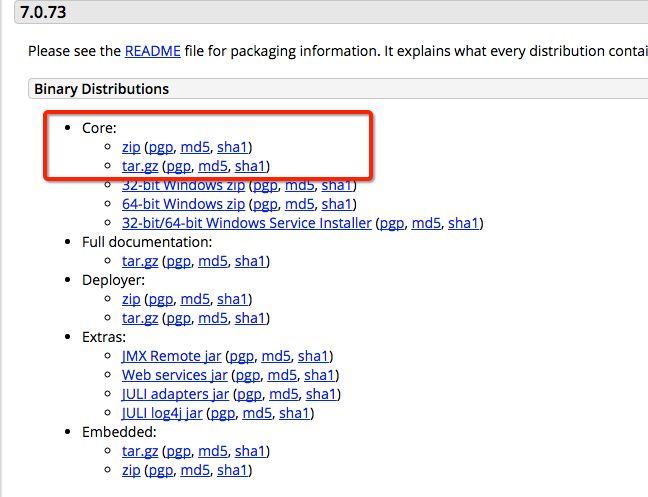This screenshot has width=648, height=497.
Task: Open md5 for JULI log4j jar
Action: tap(257, 413)
